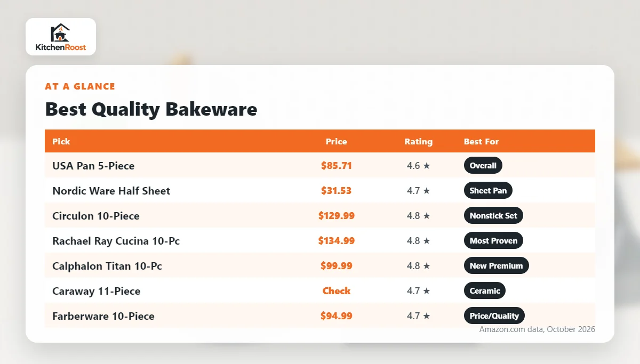Click the 'Ceramic' badge
Screen dimensions: 640x364
tap(485, 291)
